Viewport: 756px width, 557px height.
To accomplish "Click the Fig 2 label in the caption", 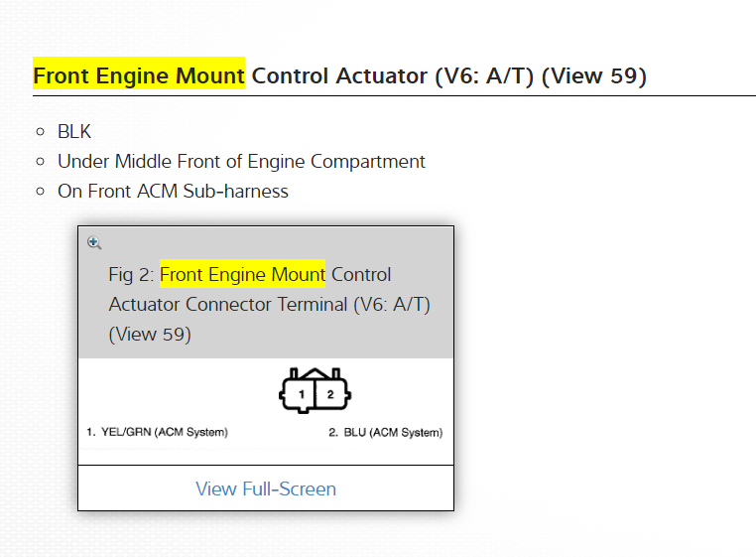I will click(x=131, y=274).
